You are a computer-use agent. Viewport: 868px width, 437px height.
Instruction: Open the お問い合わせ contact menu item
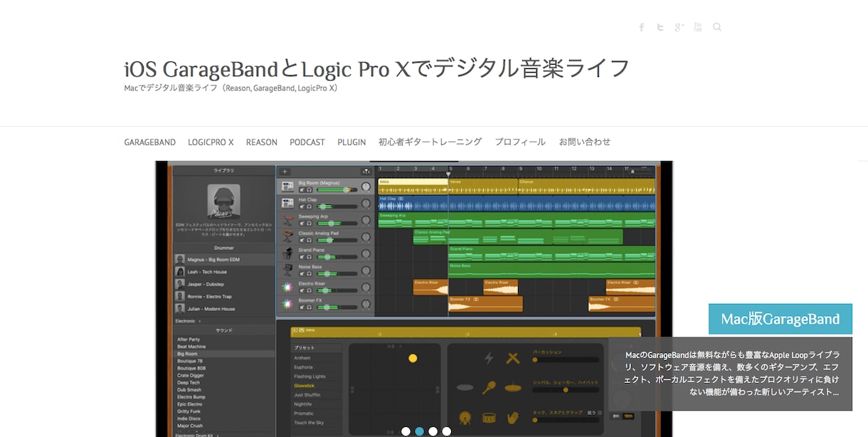[585, 142]
